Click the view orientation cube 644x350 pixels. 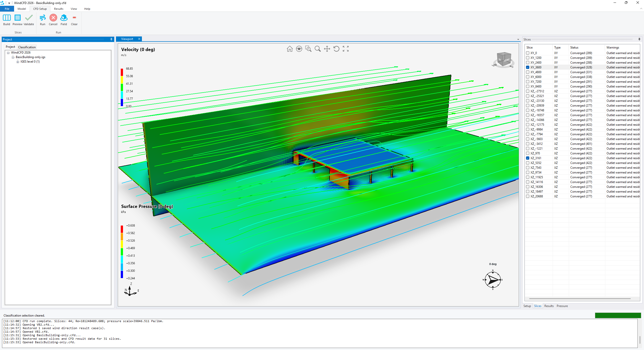pos(503,60)
